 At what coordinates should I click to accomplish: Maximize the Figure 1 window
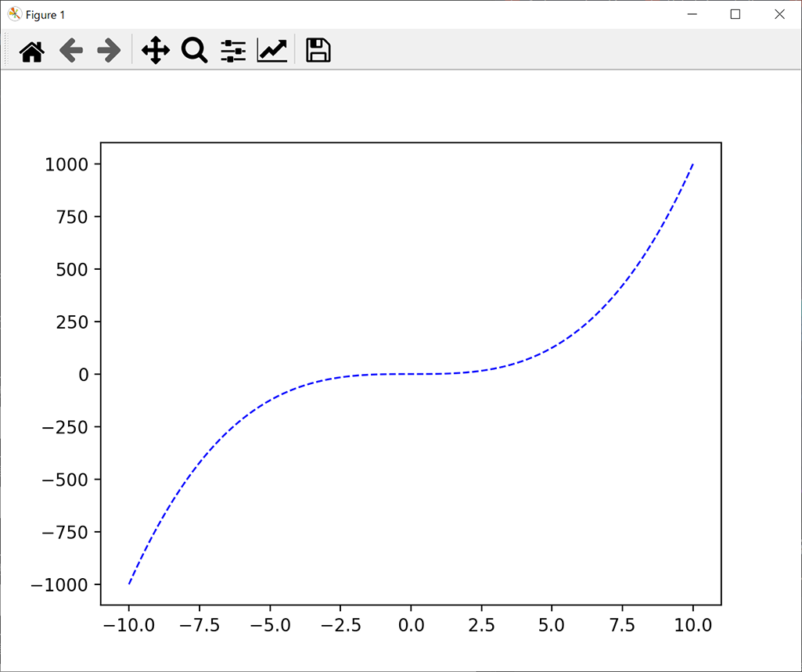(x=735, y=14)
